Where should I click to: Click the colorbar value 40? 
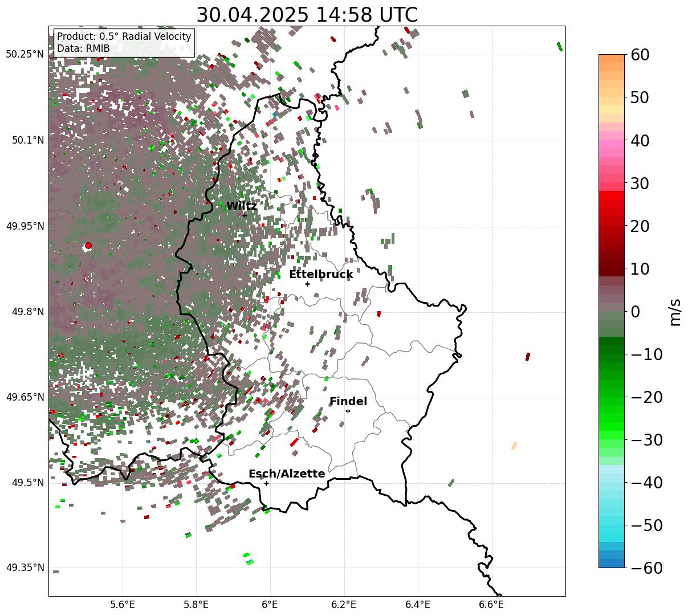click(x=641, y=140)
